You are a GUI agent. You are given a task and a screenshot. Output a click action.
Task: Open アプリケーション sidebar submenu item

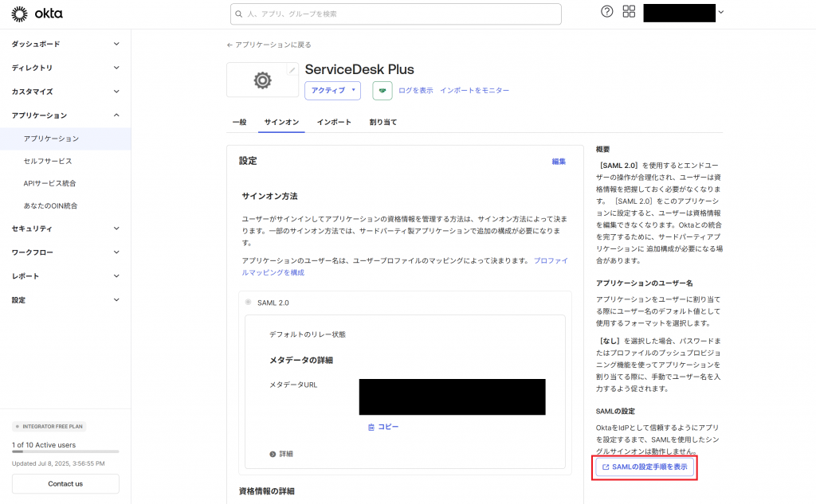(x=65, y=139)
